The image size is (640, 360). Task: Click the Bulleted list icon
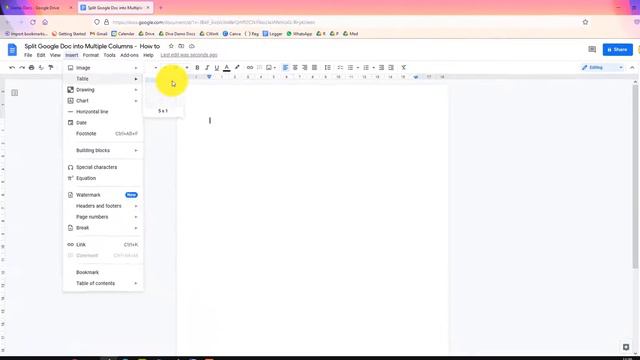coord(350,67)
